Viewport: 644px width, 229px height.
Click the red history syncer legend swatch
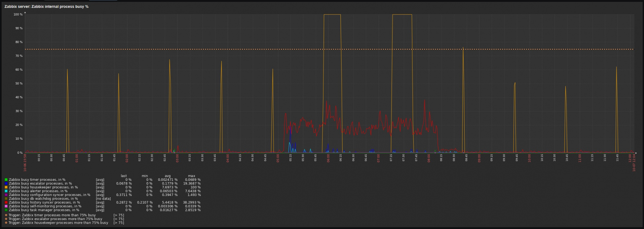(x=6, y=203)
